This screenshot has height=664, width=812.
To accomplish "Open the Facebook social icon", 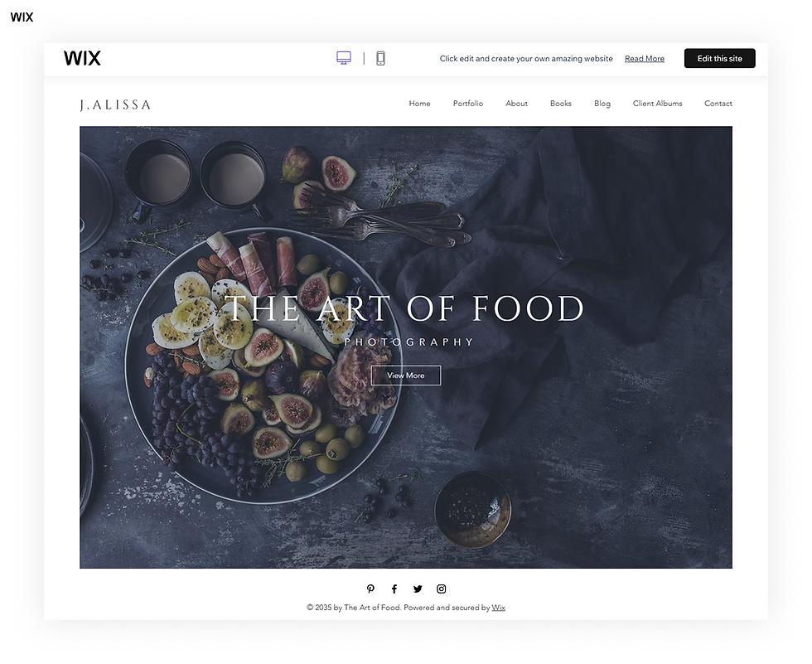I will pos(394,589).
